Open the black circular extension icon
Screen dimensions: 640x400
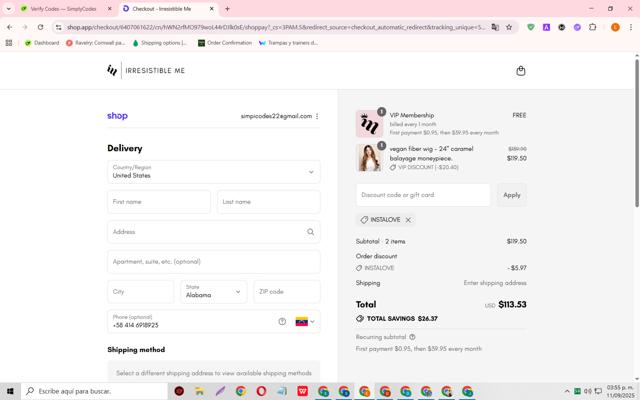[x=562, y=27]
